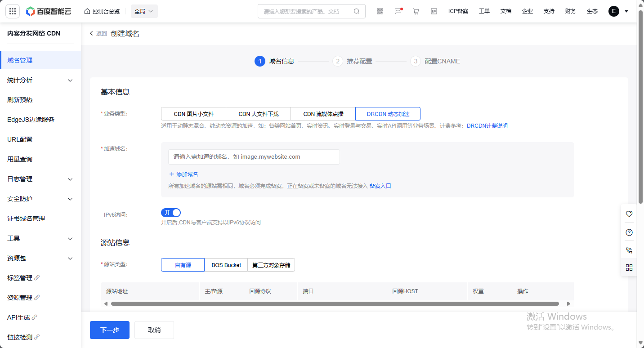Open 文档 in top bar
Image resolution: width=644 pixels, height=348 pixels.
coord(506,11)
